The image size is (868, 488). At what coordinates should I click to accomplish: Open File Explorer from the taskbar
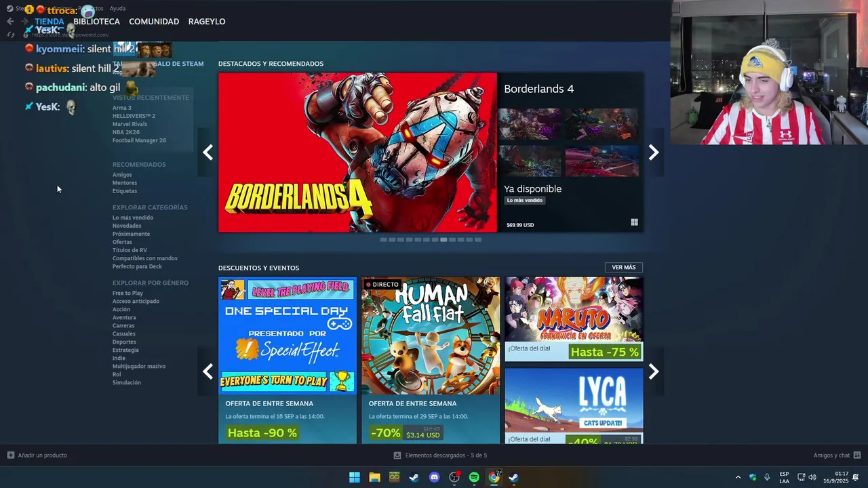tap(374, 477)
